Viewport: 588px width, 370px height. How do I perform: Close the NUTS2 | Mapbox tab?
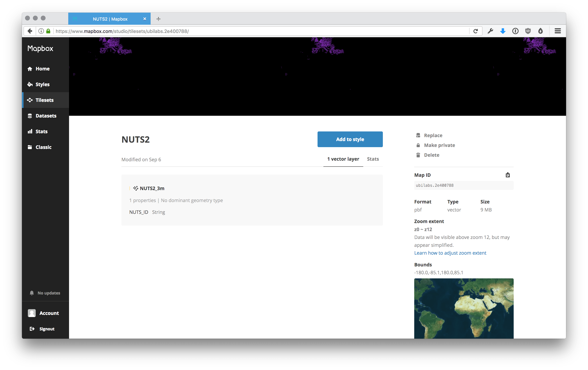[145, 19]
